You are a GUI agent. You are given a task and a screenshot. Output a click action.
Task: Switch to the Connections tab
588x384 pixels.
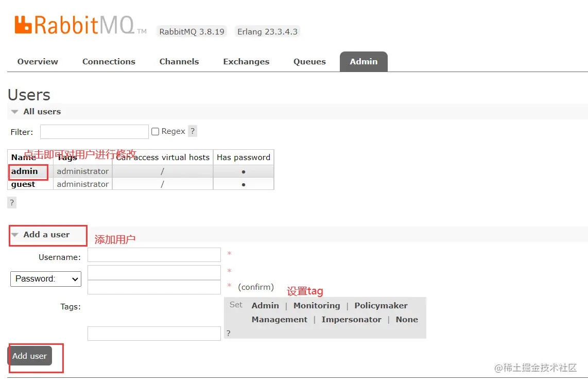[x=109, y=61]
